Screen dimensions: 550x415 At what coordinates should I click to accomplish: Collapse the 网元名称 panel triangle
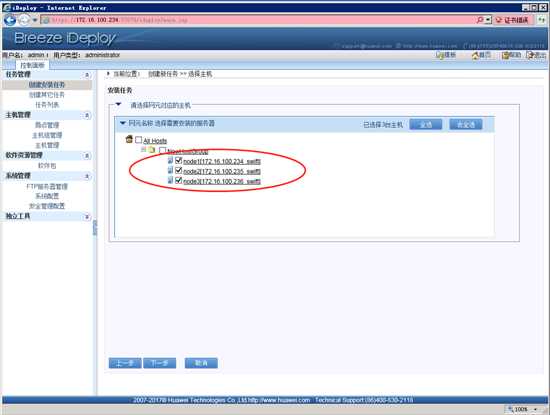click(x=122, y=123)
